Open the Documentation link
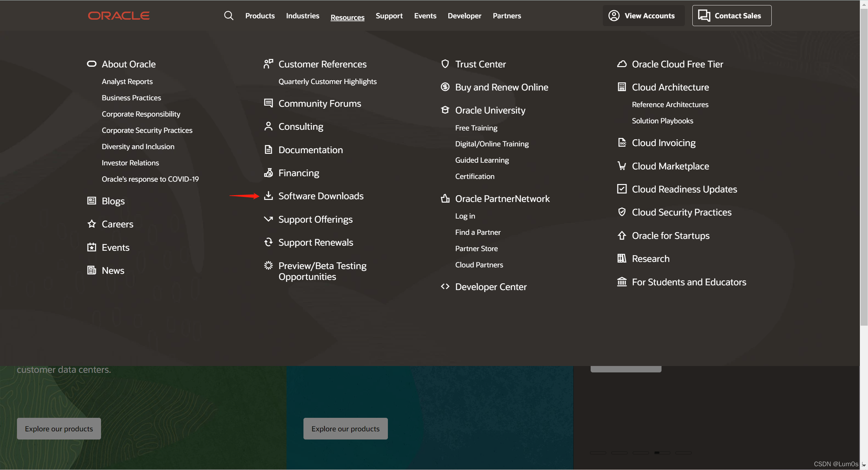 [x=310, y=150]
